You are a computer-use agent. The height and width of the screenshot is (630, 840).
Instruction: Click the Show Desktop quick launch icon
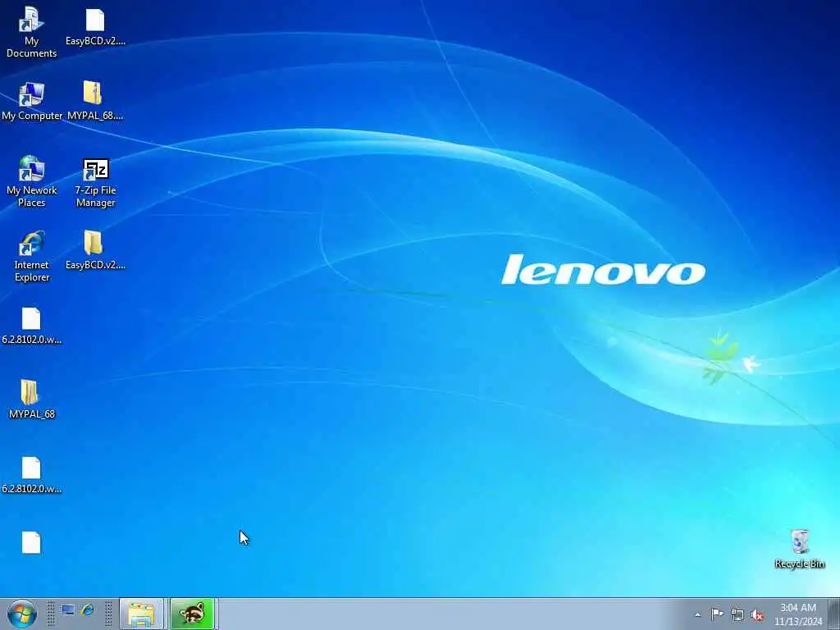click(68, 610)
